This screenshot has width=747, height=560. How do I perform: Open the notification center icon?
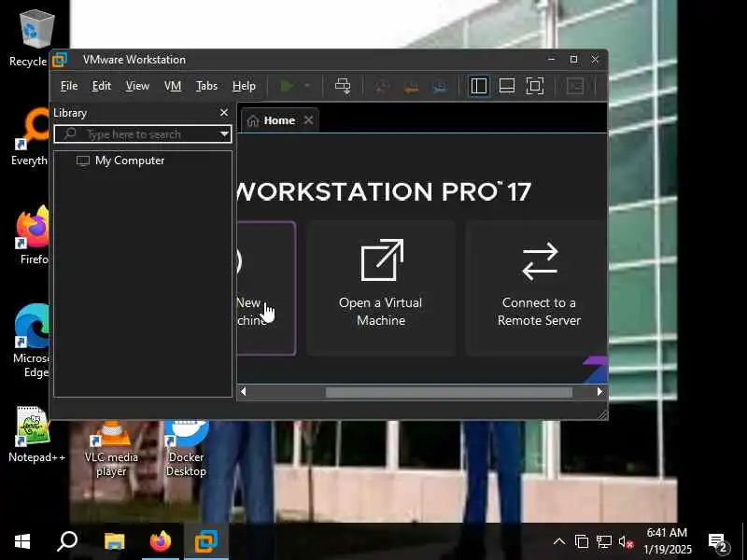718,542
